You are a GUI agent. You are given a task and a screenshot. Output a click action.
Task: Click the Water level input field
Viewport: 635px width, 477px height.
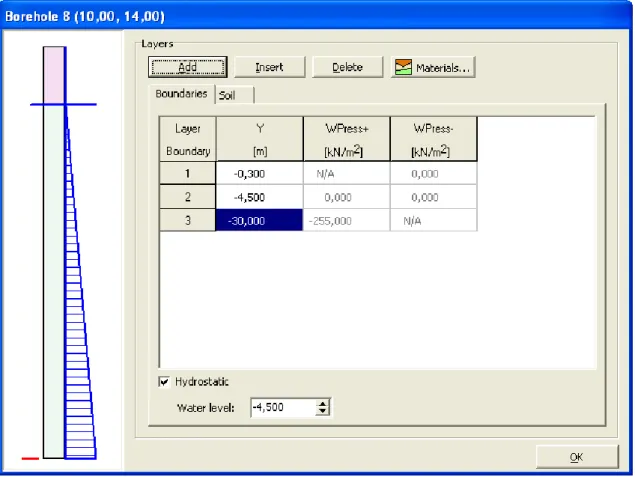tap(283, 407)
